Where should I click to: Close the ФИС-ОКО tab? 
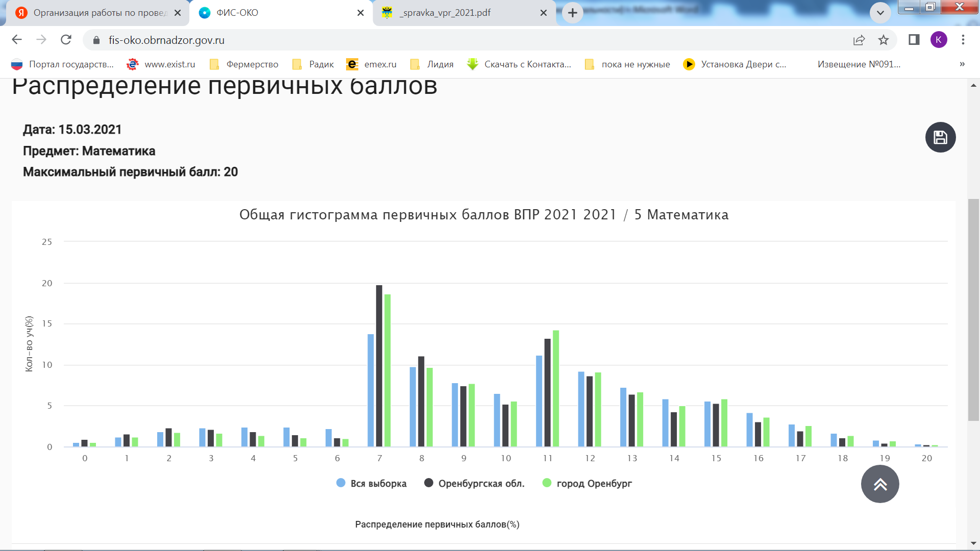point(360,13)
